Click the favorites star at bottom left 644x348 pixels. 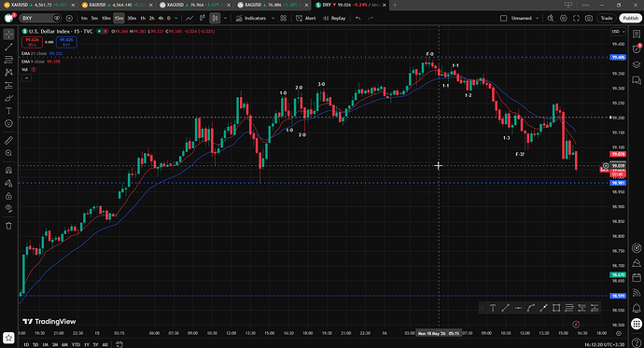coord(8,338)
